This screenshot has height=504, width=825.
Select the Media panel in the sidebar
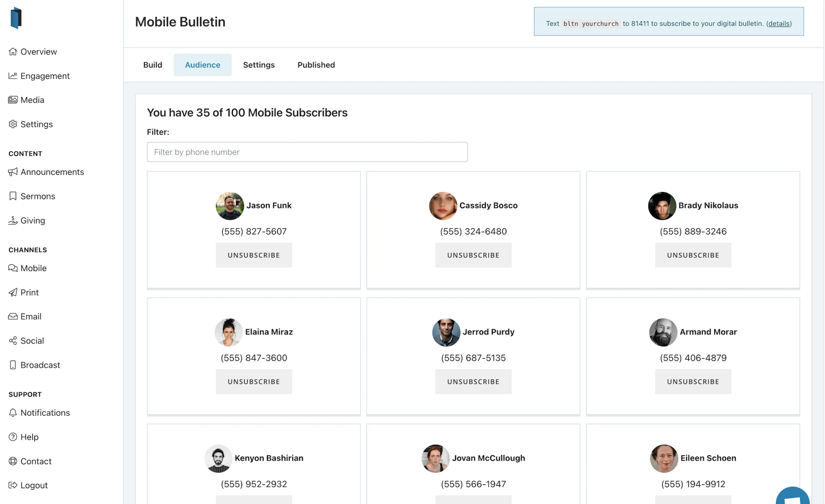32,100
